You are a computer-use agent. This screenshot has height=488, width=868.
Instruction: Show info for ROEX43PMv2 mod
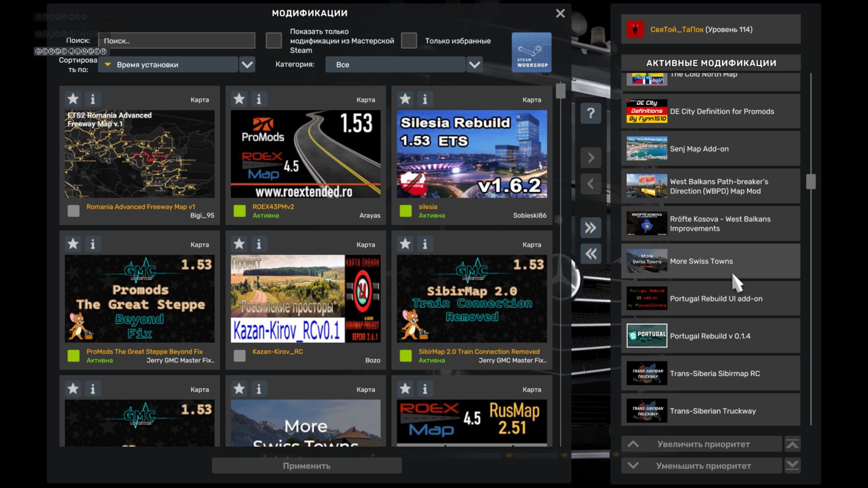(259, 99)
